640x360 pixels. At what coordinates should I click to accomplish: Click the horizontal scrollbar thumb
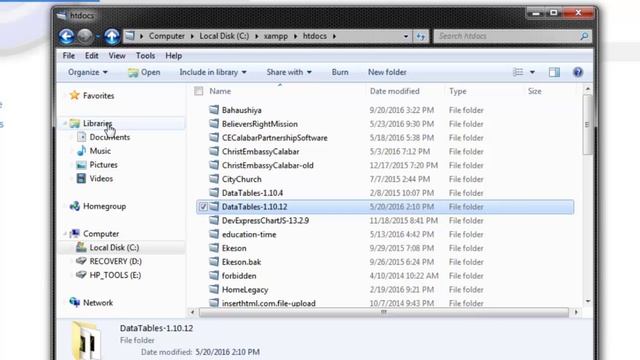point(383,312)
